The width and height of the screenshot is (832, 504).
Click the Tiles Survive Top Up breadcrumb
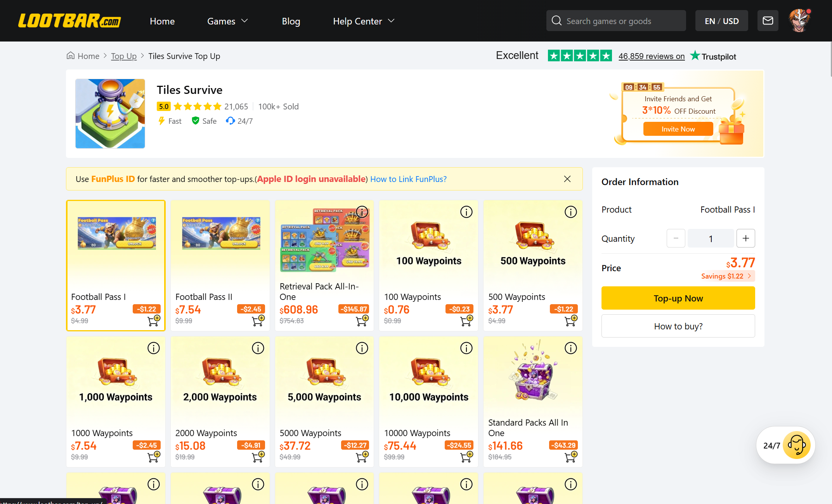pos(184,56)
